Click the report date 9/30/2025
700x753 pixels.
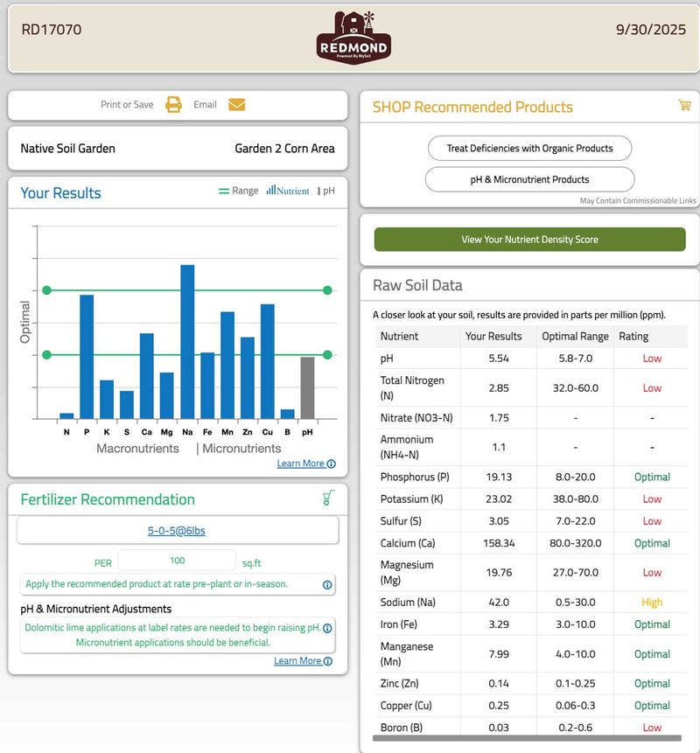[x=650, y=30]
